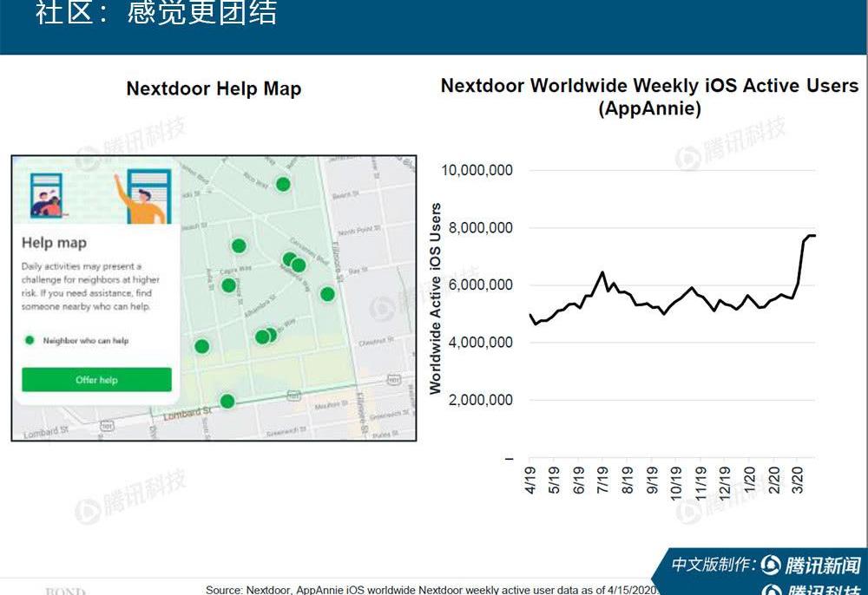Click the window illustration with two neighbors hugging

click(47, 196)
